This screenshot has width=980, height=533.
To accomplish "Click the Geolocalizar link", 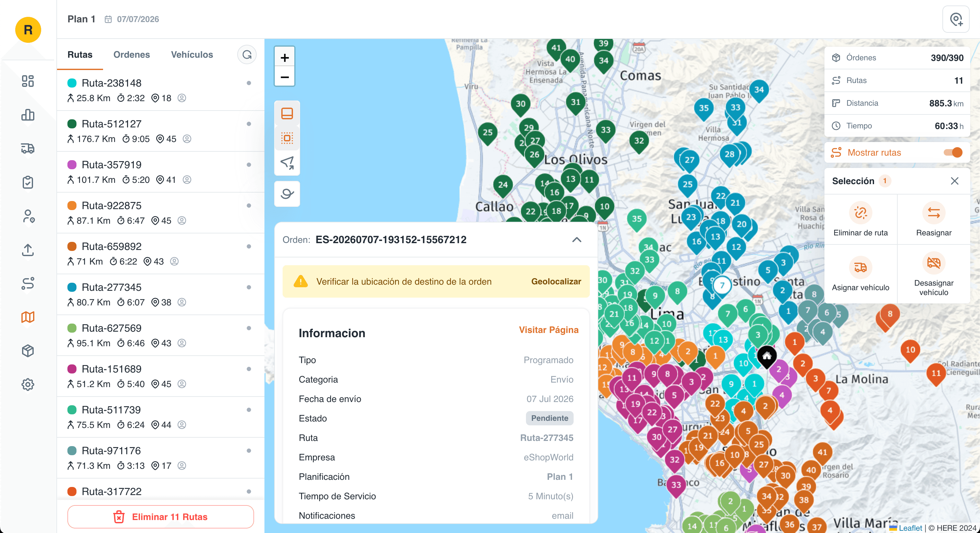I will pyautogui.click(x=556, y=281).
